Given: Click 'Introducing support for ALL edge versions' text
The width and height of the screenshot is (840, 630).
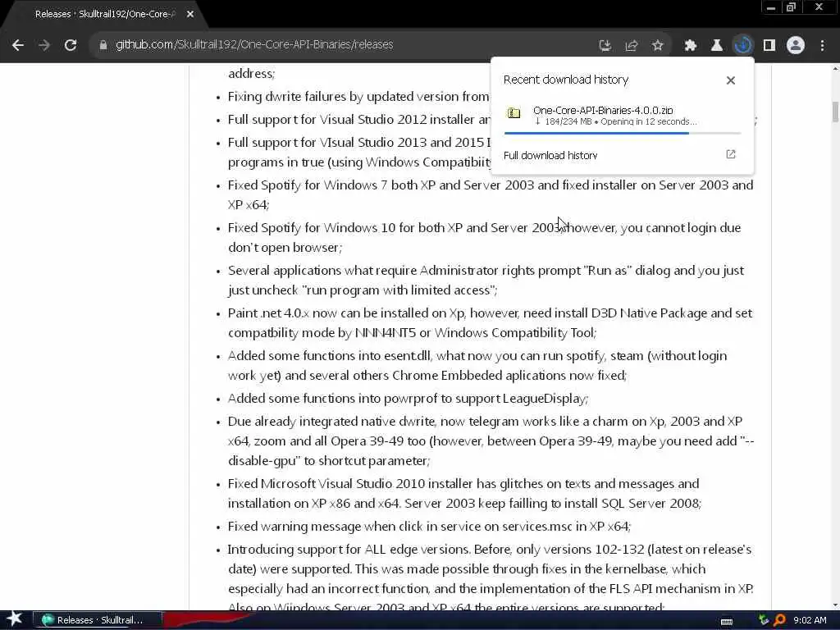Looking at the screenshot, I should (x=349, y=550).
